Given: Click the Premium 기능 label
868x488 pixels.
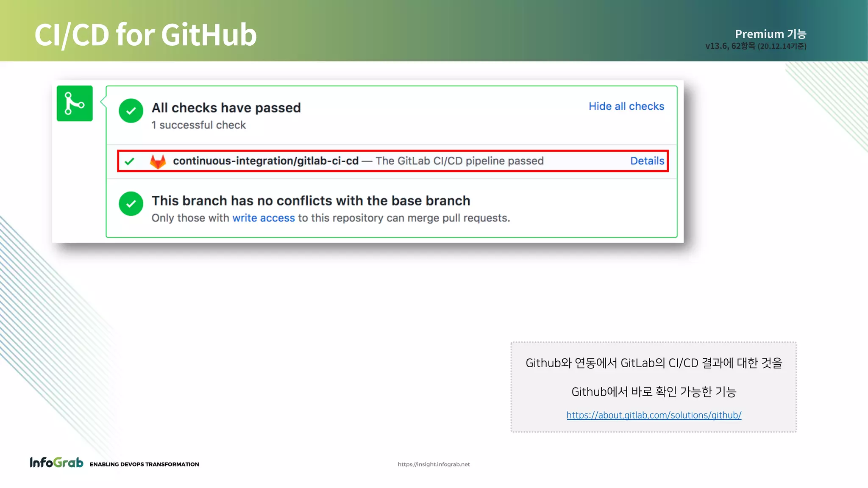Looking at the screenshot, I should click(771, 34).
